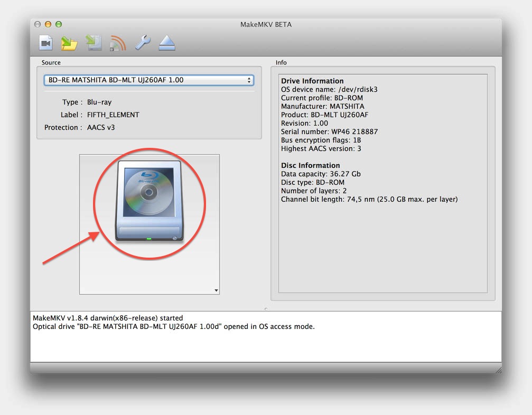
Task: Click the splitter handle above the log pane
Action: pos(266,308)
